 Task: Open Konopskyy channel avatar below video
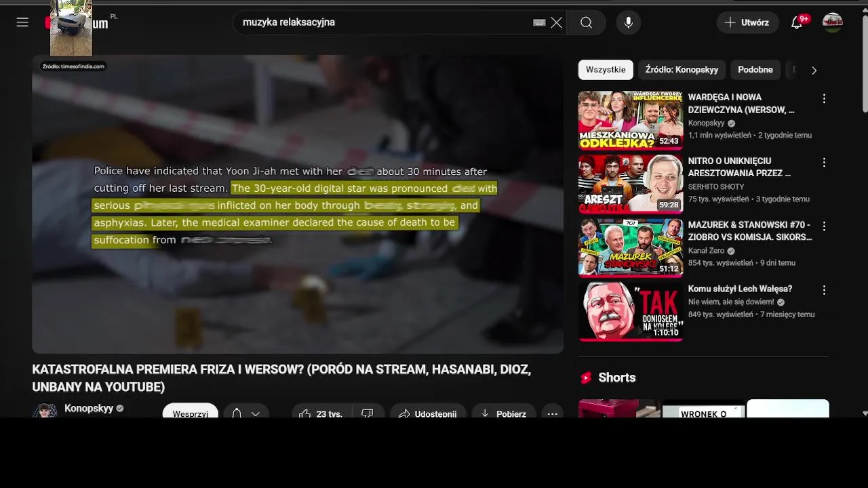click(45, 411)
